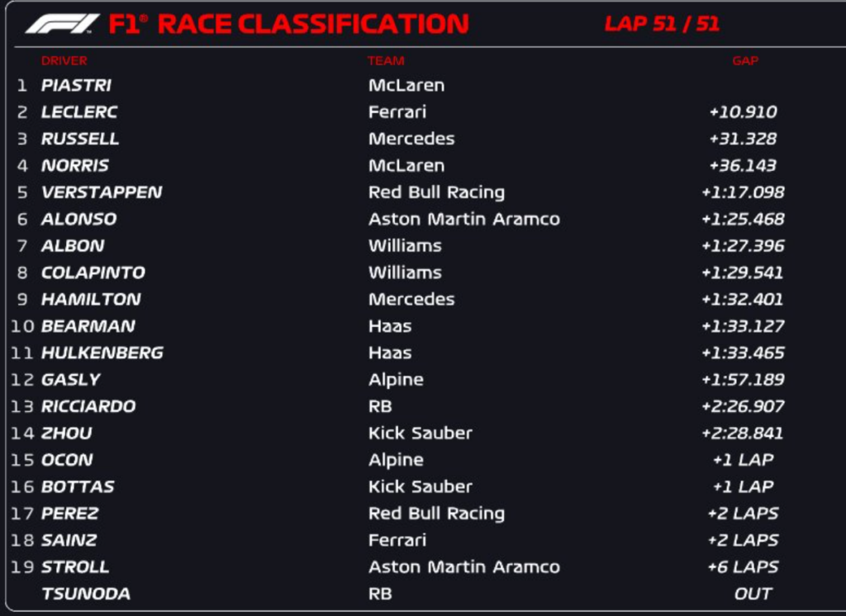Select the BEARMAN driver name

tap(88, 326)
